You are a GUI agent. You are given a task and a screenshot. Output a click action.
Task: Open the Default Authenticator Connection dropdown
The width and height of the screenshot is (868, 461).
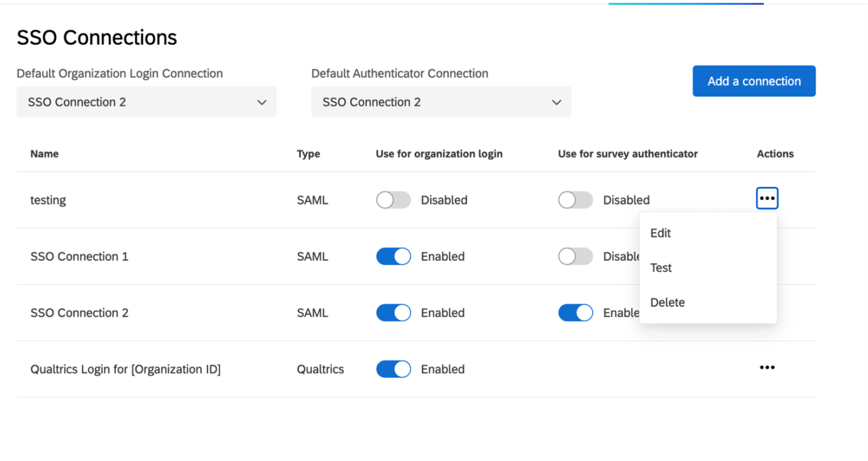tap(441, 101)
